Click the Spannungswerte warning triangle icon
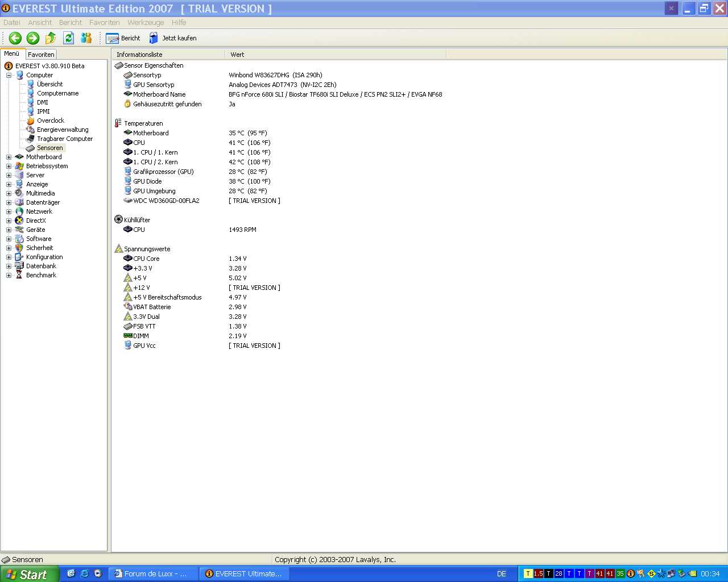This screenshot has width=728, height=582. [118, 249]
